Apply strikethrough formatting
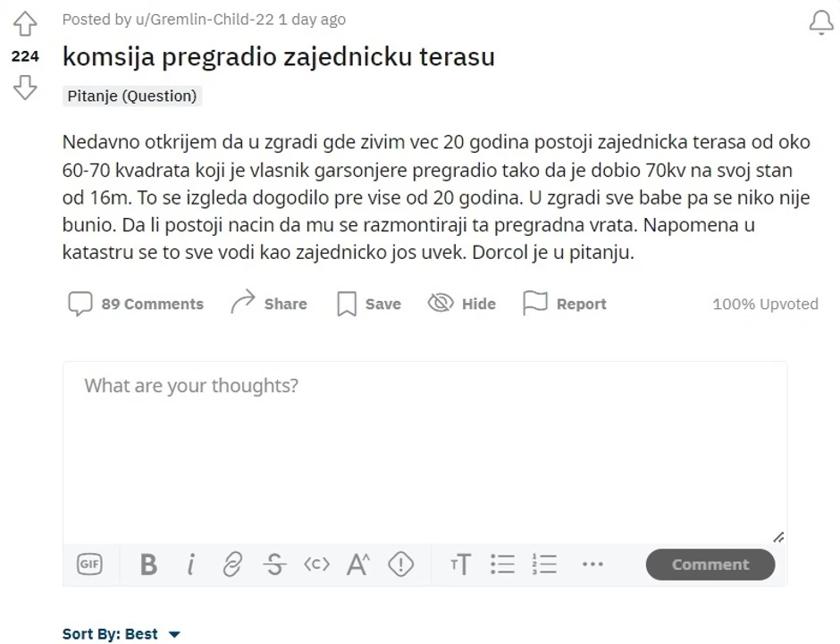The image size is (840, 644). pyautogui.click(x=273, y=565)
